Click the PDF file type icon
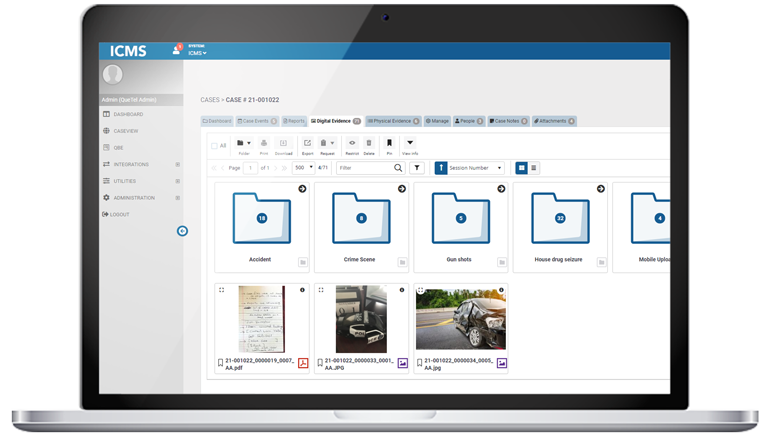 (x=303, y=363)
